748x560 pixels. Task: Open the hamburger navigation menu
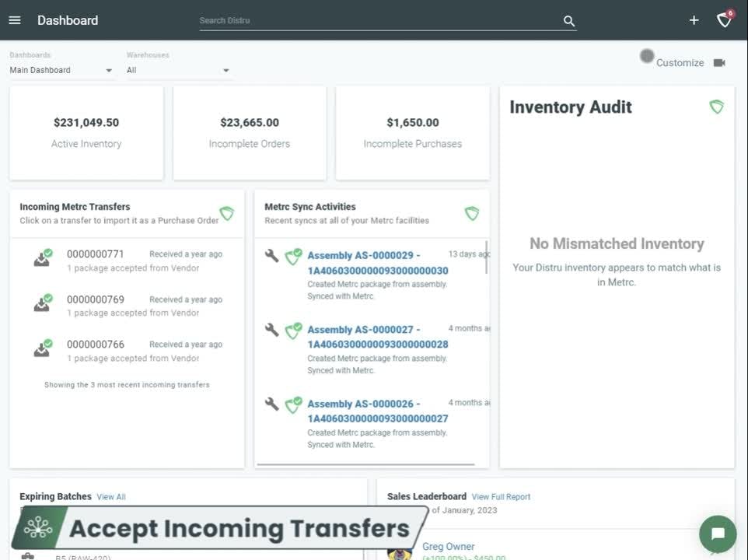[14, 20]
